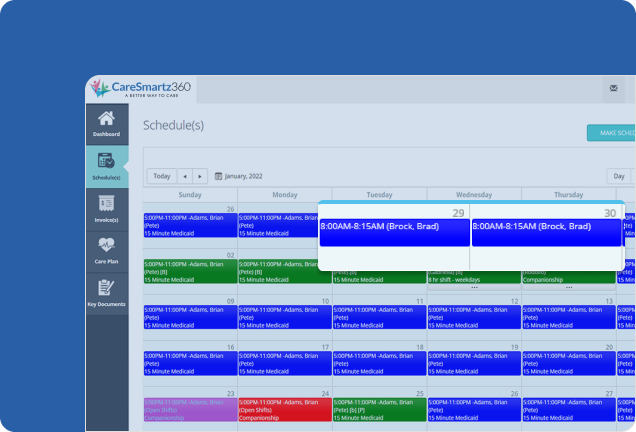Open the Invoice(s) sidebar icon
636x432 pixels.
click(x=106, y=203)
